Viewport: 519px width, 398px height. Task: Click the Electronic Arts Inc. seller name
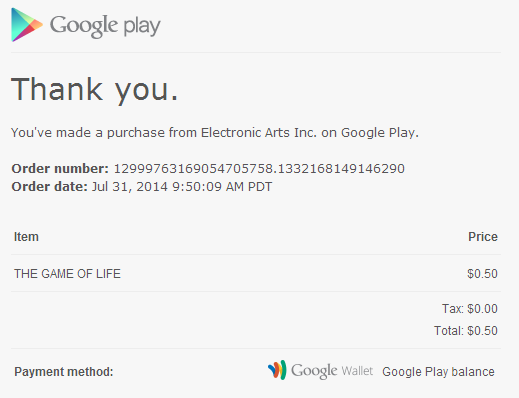pos(259,133)
